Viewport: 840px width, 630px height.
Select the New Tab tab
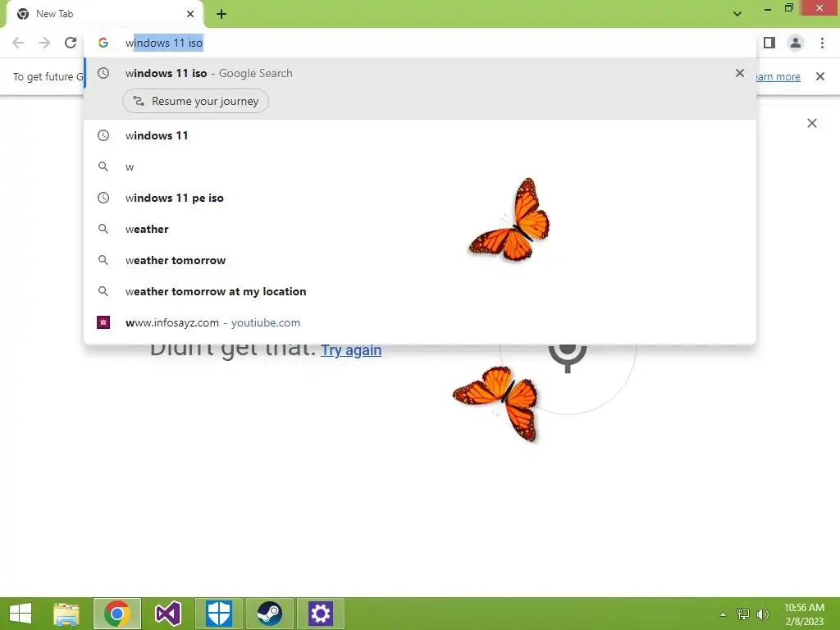pyautogui.click(x=104, y=14)
